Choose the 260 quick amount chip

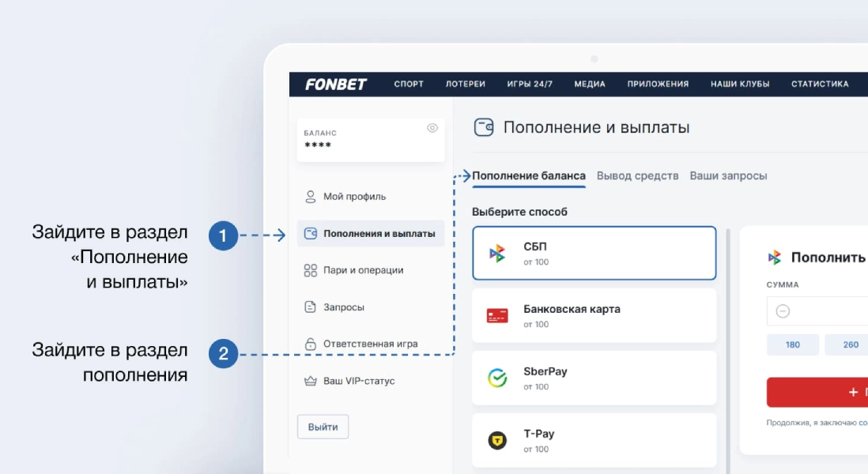(847, 344)
